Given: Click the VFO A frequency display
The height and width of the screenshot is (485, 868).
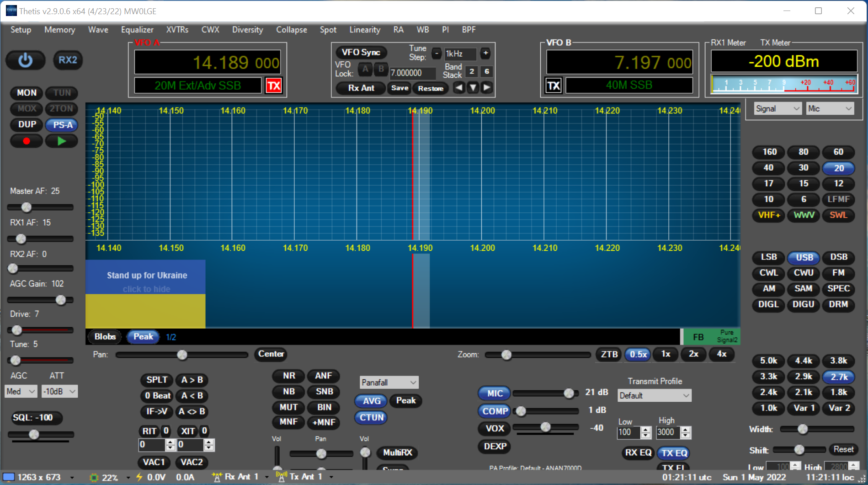Looking at the screenshot, I should tap(208, 62).
